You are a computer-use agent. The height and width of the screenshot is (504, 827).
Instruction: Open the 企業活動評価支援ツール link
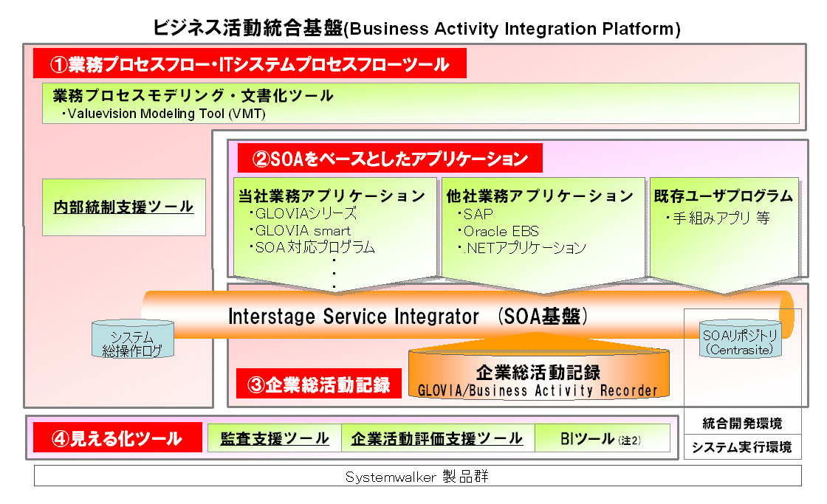437,438
